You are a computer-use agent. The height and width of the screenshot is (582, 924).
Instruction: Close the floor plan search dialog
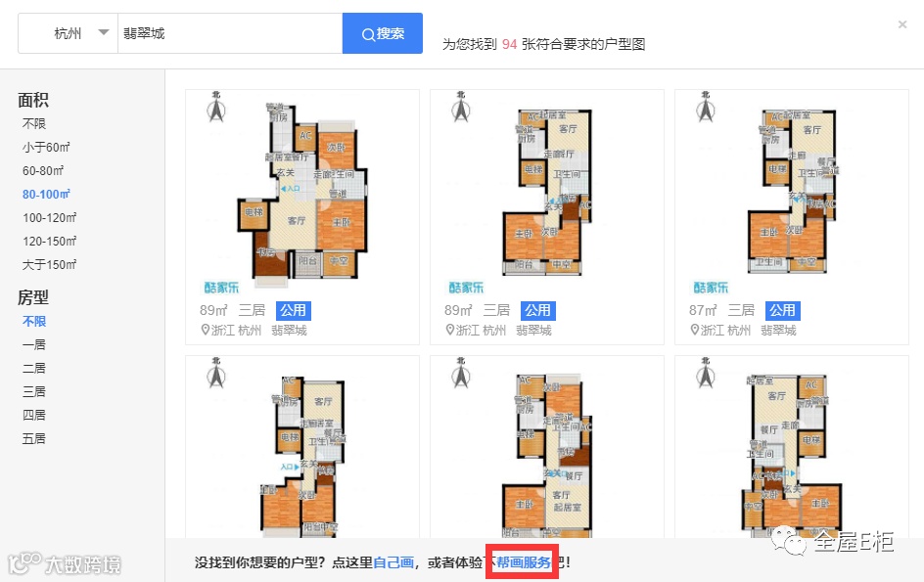[902, 24]
